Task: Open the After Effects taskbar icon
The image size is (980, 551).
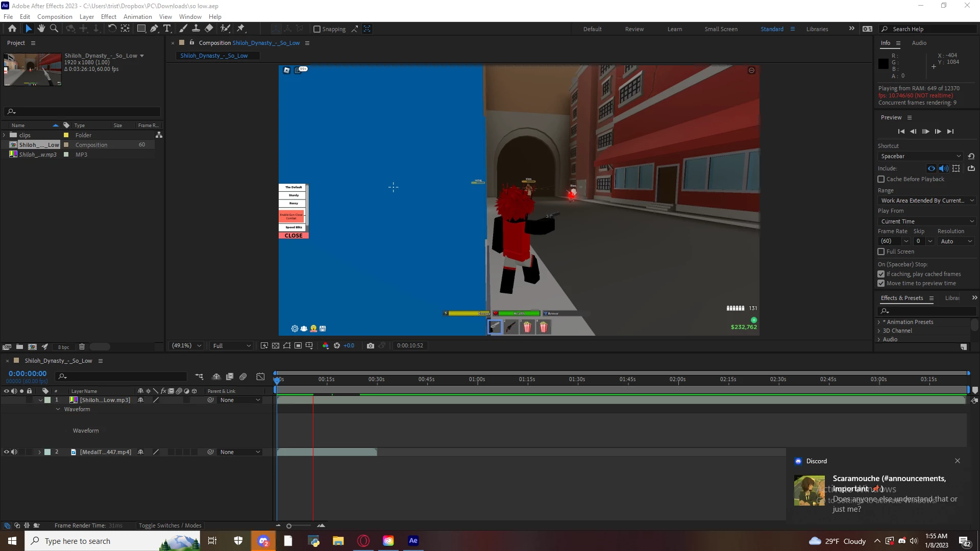Action: coord(413,541)
